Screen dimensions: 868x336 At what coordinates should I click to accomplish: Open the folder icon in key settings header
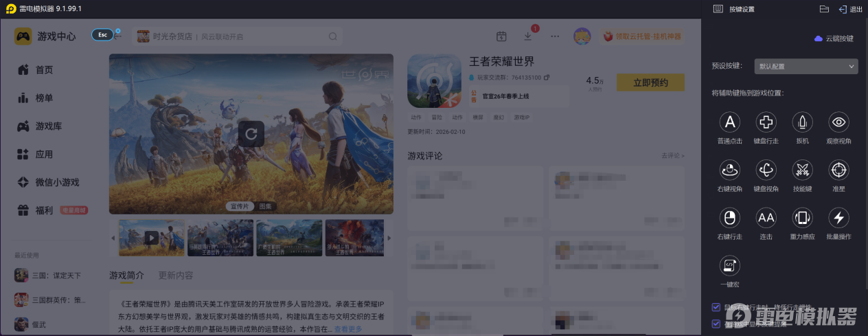tap(825, 9)
